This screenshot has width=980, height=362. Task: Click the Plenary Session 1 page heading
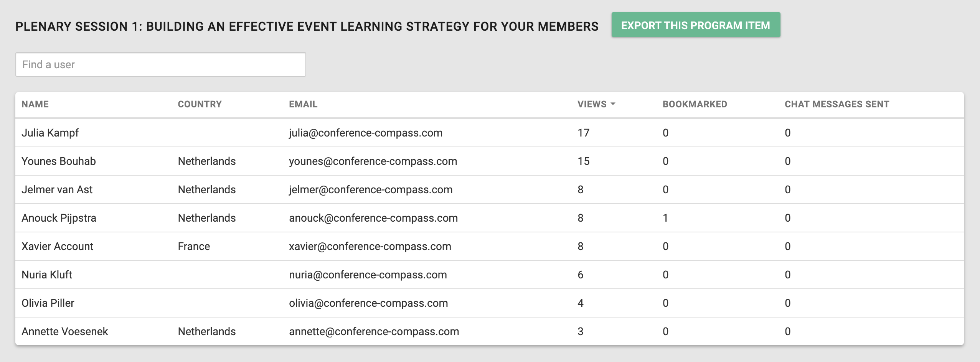(307, 26)
